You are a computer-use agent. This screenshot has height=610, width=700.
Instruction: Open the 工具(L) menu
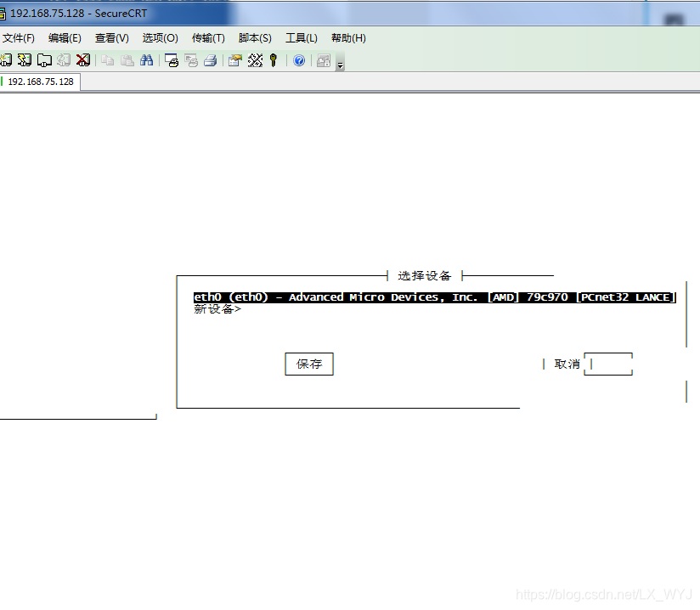point(302,38)
